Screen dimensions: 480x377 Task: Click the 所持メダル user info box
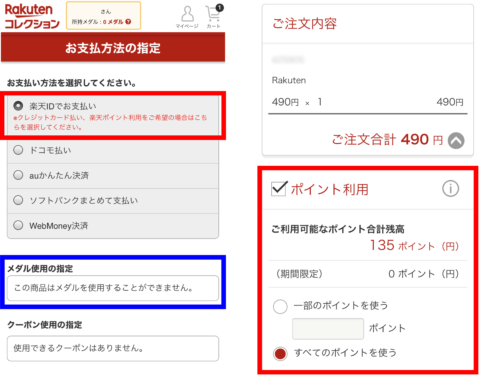[x=104, y=16]
